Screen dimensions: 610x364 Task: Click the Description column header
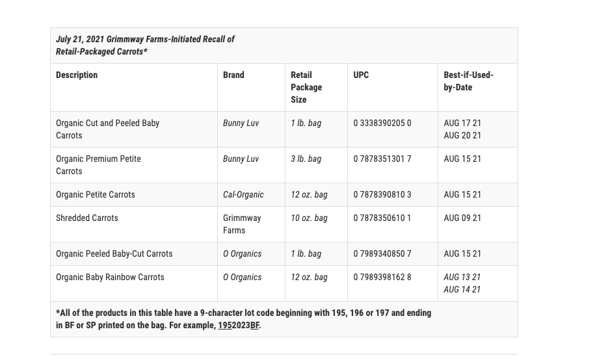[x=77, y=75]
